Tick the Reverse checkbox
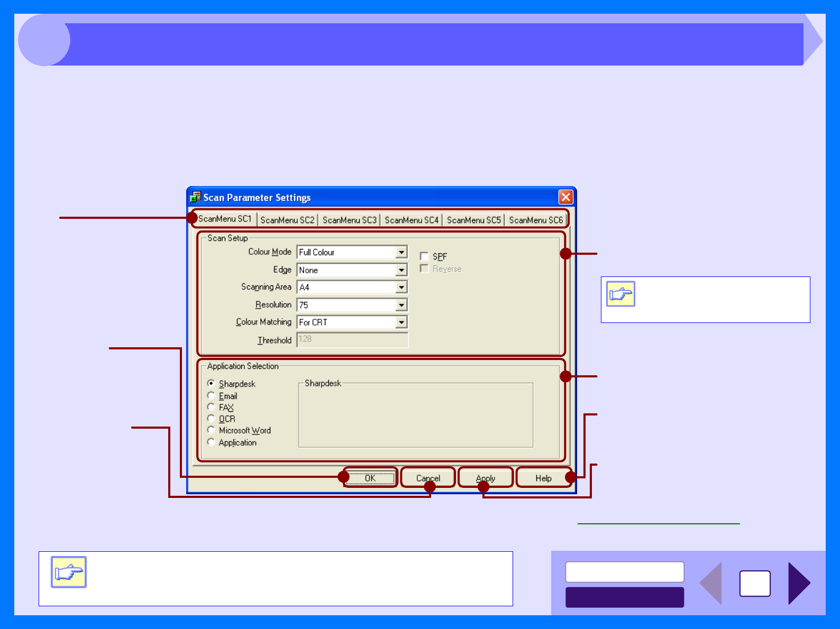 [x=424, y=269]
